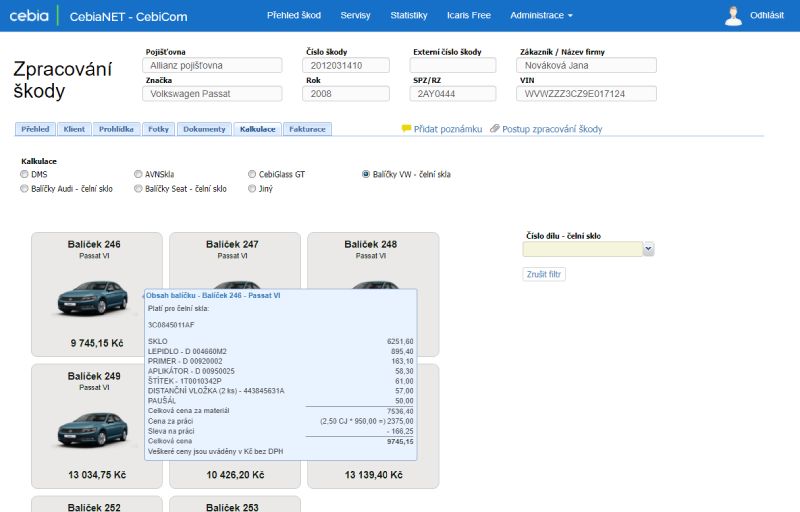Select the AVNSkla calculation option
Image resolution: width=800 pixels, height=512 pixels.
point(138,174)
